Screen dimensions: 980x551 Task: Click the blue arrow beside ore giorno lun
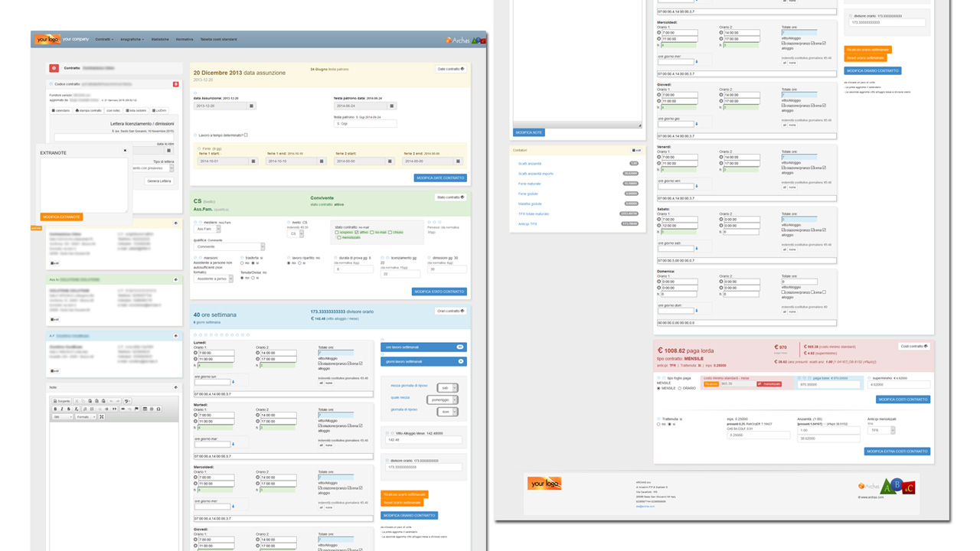[234, 380]
